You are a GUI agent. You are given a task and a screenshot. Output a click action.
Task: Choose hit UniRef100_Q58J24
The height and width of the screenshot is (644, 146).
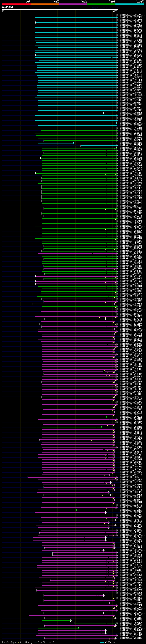coord(131,158)
